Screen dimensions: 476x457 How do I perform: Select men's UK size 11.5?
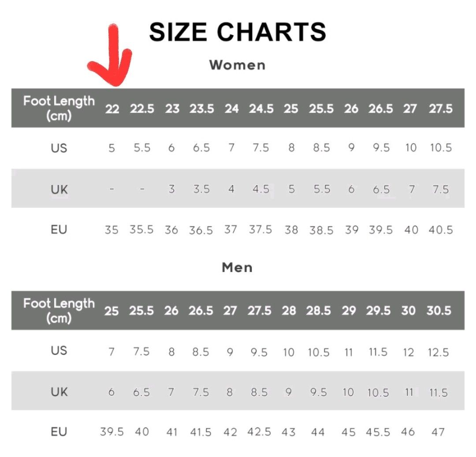[x=438, y=392]
